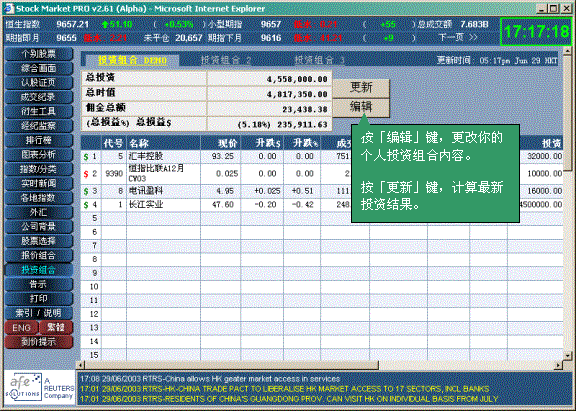
Task: Click the 升跌$ column header
Action: coord(268,143)
